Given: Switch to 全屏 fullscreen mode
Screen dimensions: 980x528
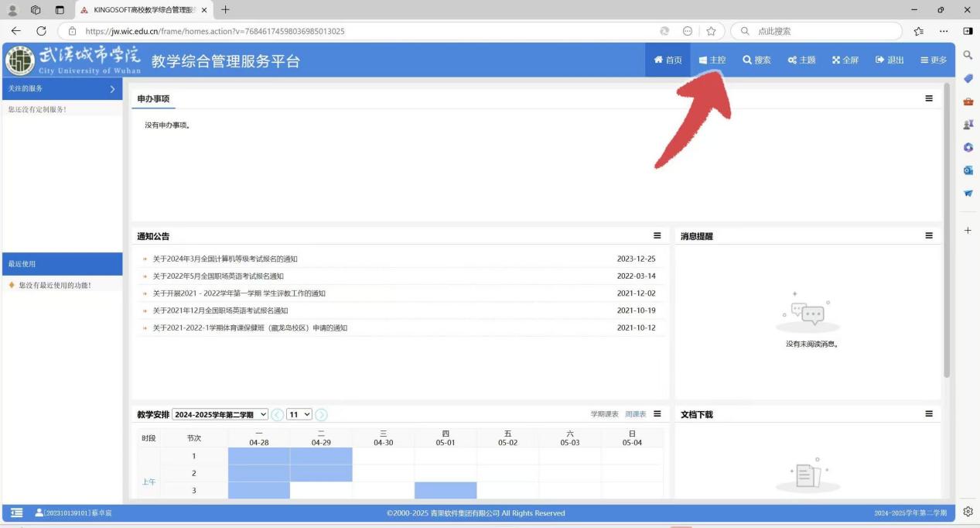Looking at the screenshot, I should coord(836,60).
